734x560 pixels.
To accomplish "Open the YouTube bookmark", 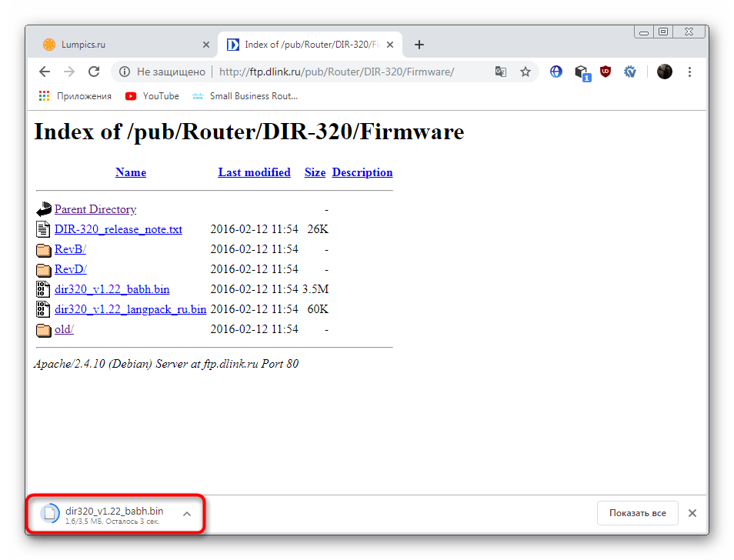I will [152, 96].
